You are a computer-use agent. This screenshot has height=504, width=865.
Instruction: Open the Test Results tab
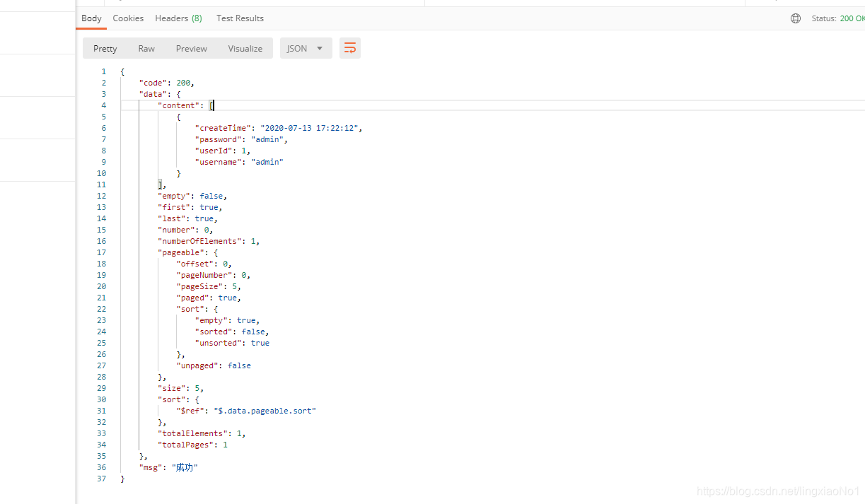tap(240, 18)
